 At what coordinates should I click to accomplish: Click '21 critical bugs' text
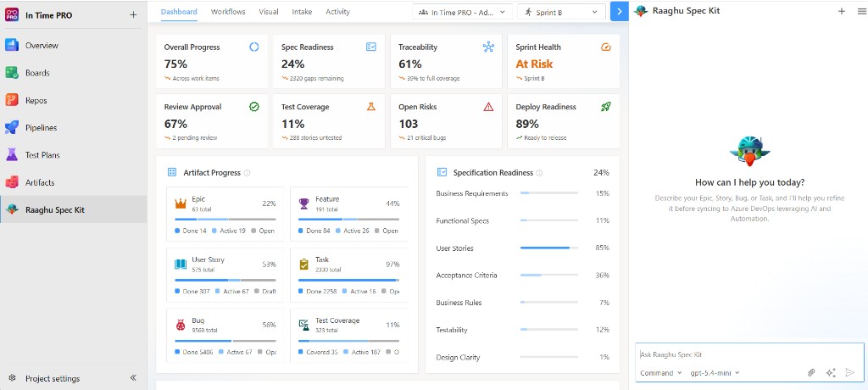(x=427, y=138)
